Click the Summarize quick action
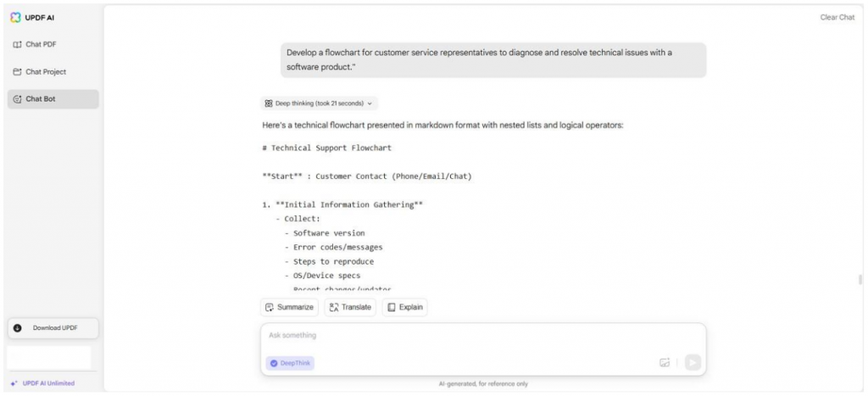Screen dimensions: 868x397 290,307
